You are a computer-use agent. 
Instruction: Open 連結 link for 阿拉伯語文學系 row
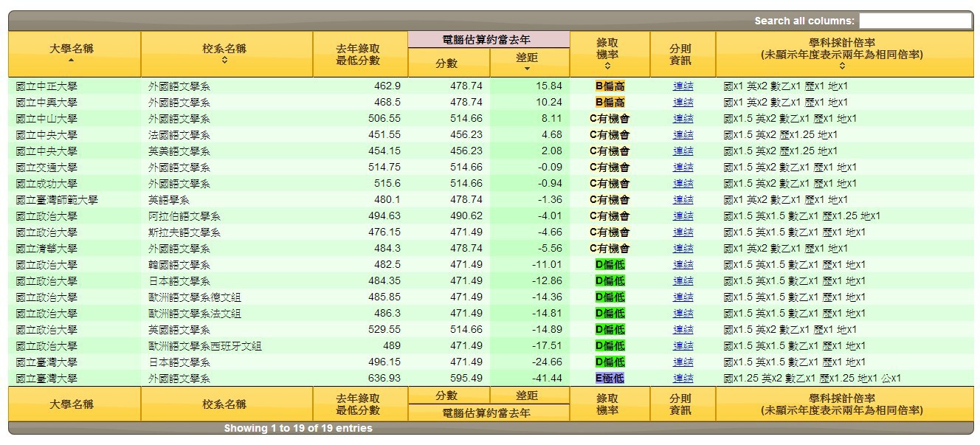tap(683, 215)
